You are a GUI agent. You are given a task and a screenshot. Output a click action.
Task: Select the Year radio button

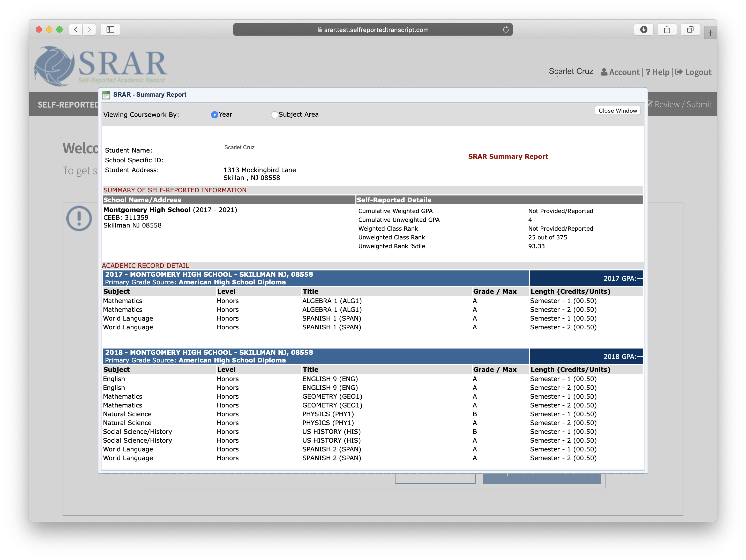pyautogui.click(x=214, y=115)
